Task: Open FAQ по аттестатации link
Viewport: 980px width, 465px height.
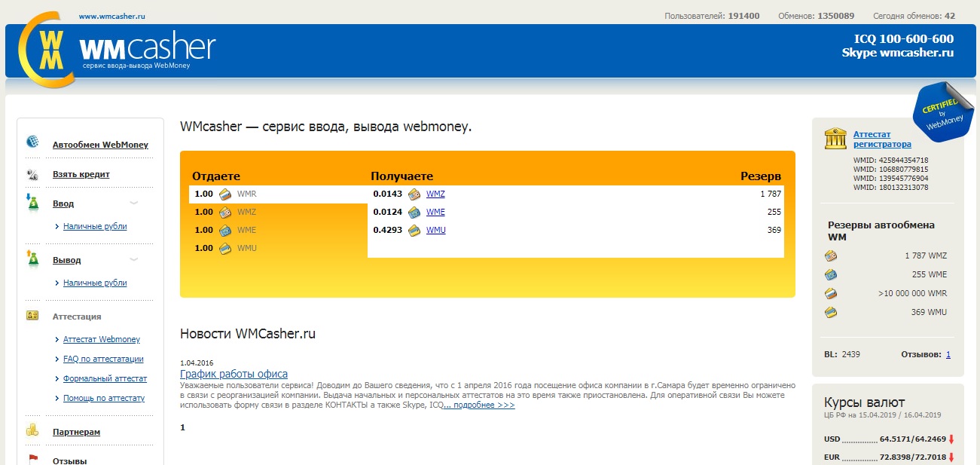Action: tap(103, 359)
